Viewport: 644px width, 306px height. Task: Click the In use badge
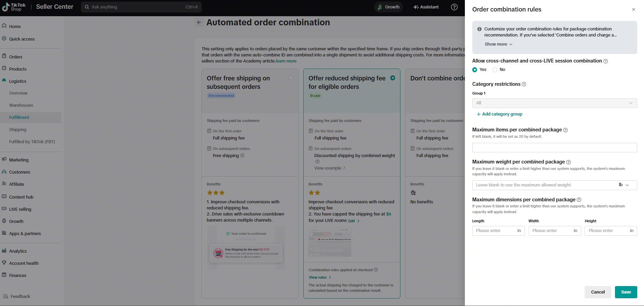click(315, 96)
